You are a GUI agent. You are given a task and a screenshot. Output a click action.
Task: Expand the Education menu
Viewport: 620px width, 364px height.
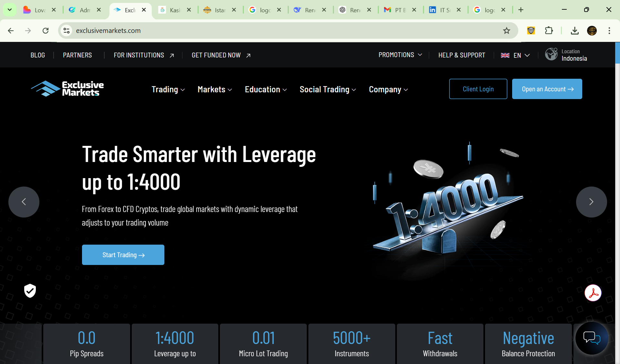[x=266, y=89]
